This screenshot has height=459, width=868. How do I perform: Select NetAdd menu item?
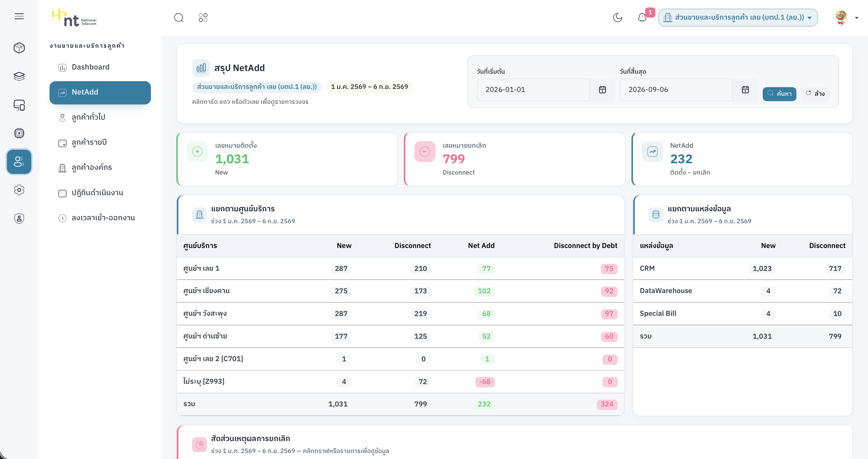[100, 93]
